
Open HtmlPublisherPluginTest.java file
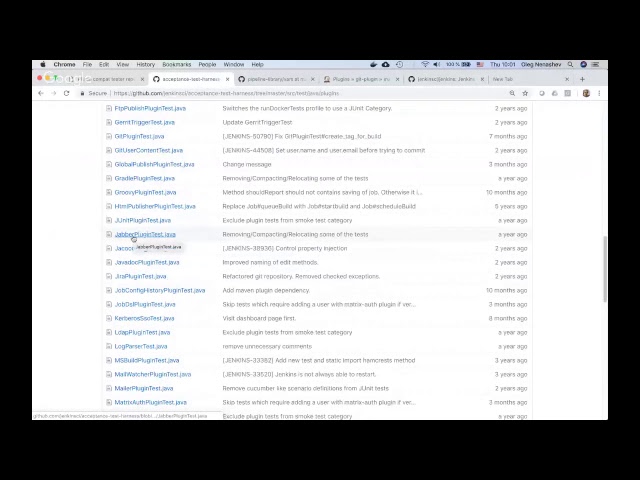click(x=155, y=207)
